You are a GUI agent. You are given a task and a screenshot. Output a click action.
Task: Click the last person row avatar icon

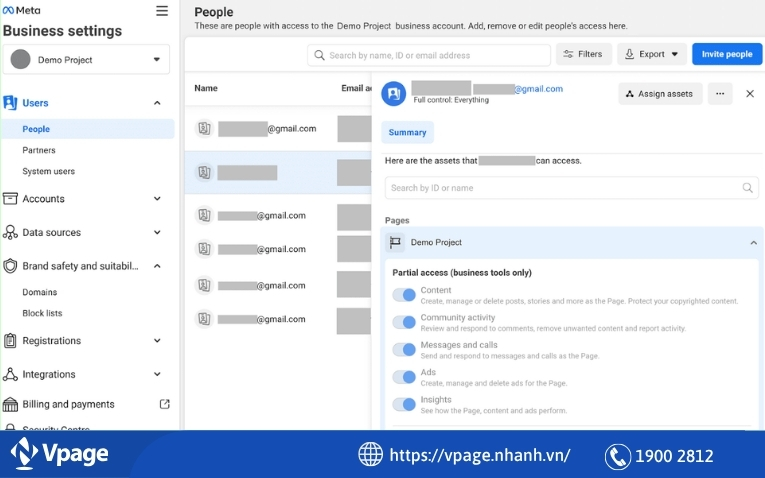[204, 319]
